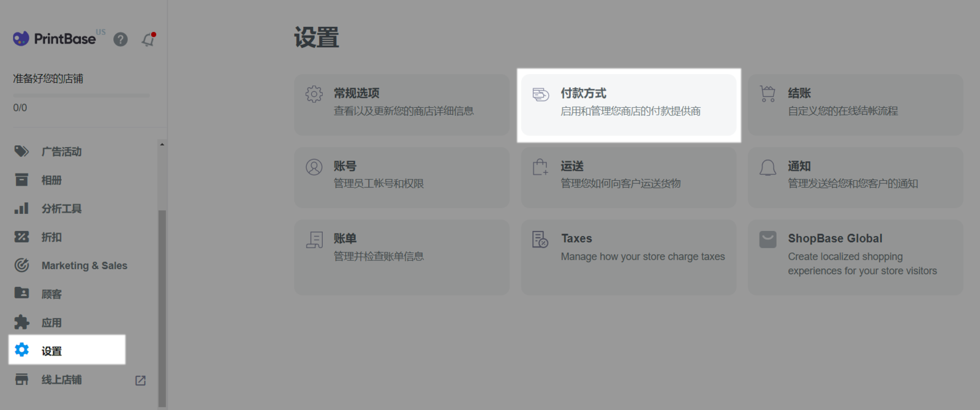This screenshot has height=410, width=980.
Task: Open the 账单 settings card
Action: point(402,257)
